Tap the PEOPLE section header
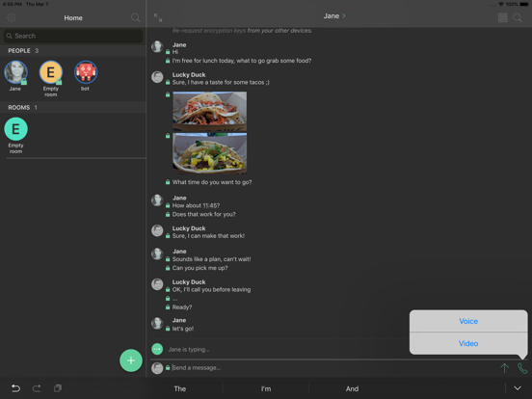Screen dimensions: 532x399 click(73, 50)
